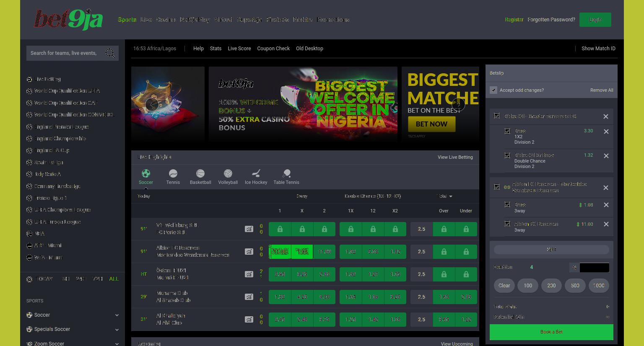Expand the Specials Soccer category
Screen dimensions: 644x346
point(73,329)
